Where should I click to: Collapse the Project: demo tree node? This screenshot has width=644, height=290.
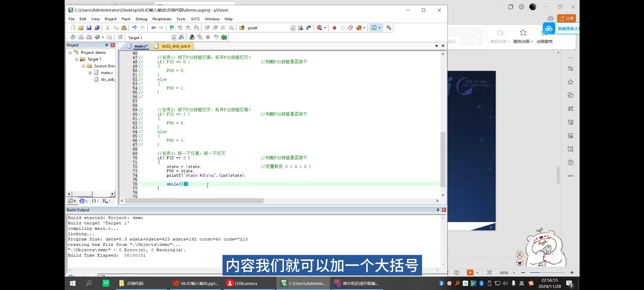(70, 53)
